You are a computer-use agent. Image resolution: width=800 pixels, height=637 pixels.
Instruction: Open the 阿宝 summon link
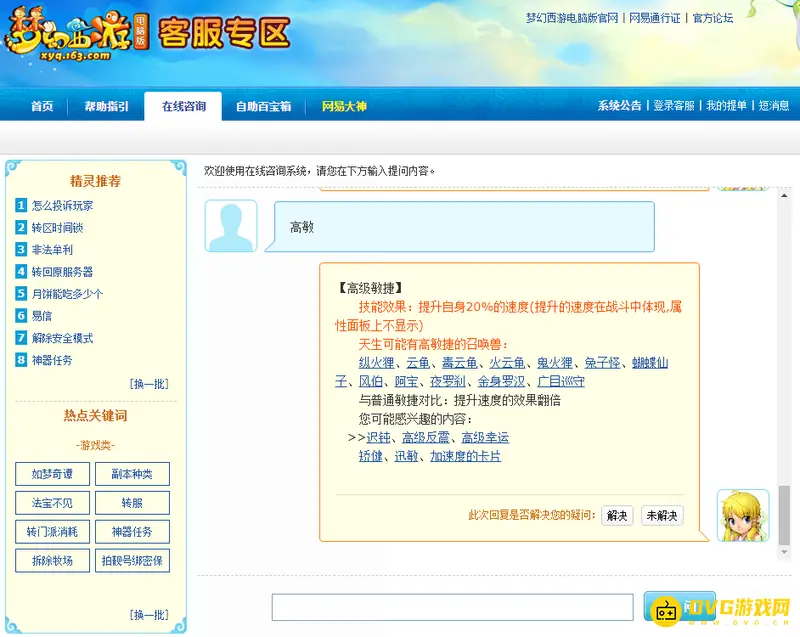(407, 381)
